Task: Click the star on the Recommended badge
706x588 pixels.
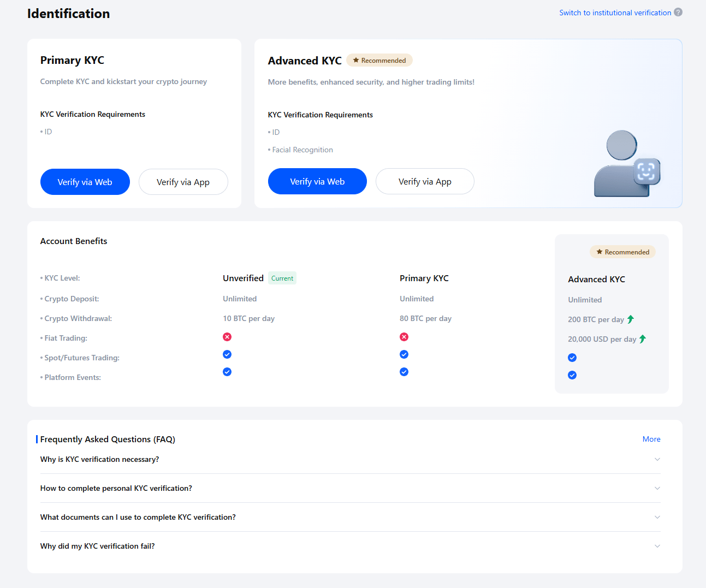Action: [x=357, y=60]
